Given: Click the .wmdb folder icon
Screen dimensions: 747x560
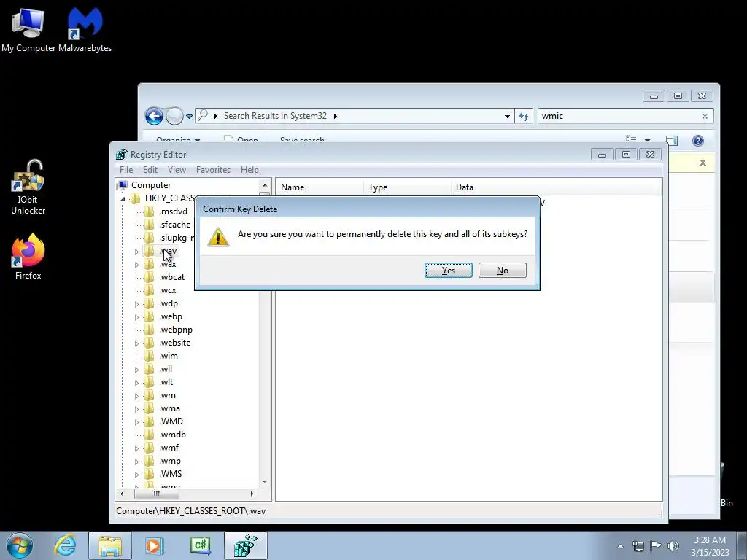Looking at the screenshot, I should 149,435.
